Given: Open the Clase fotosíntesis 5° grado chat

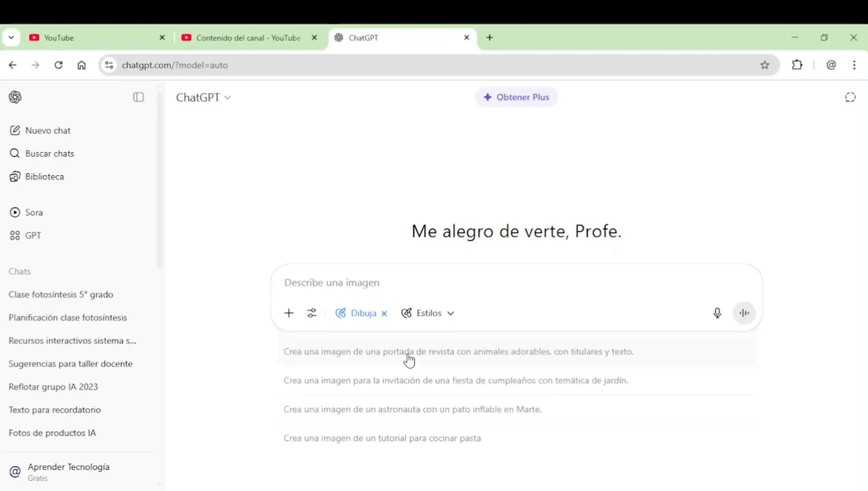Looking at the screenshot, I should [x=61, y=294].
